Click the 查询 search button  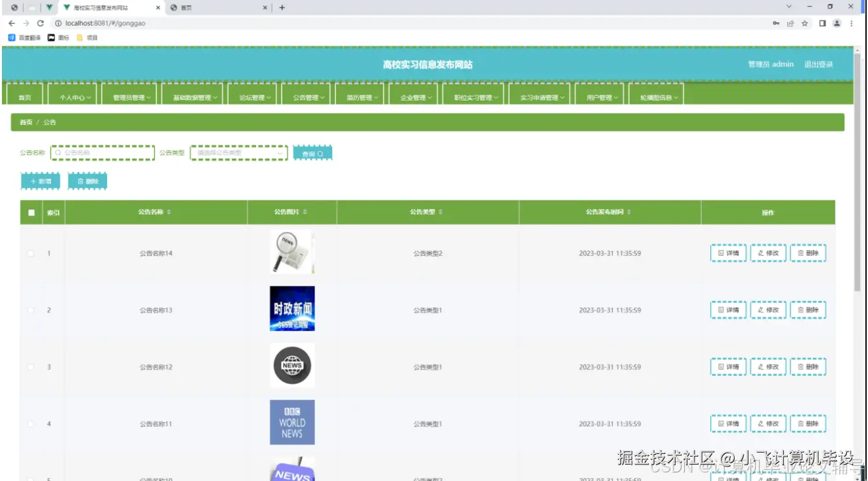[313, 153]
